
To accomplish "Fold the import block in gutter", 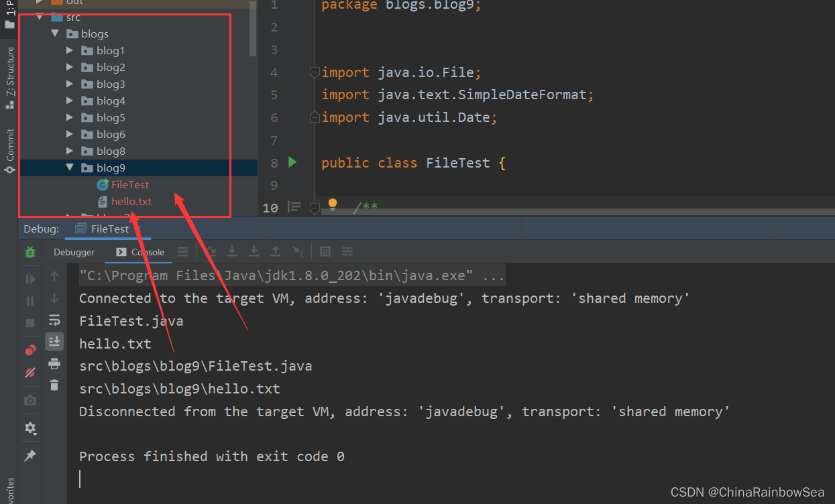I will point(314,72).
